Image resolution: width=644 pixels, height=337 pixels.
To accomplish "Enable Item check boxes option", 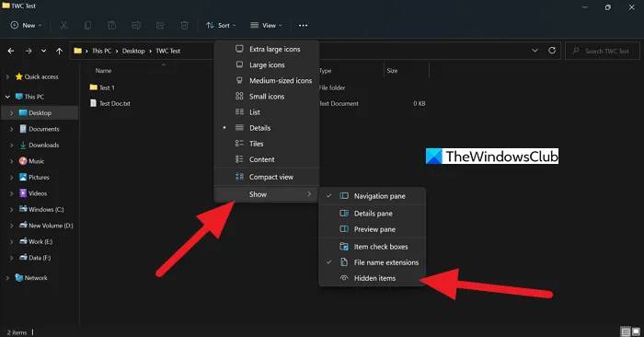I will pos(372,247).
